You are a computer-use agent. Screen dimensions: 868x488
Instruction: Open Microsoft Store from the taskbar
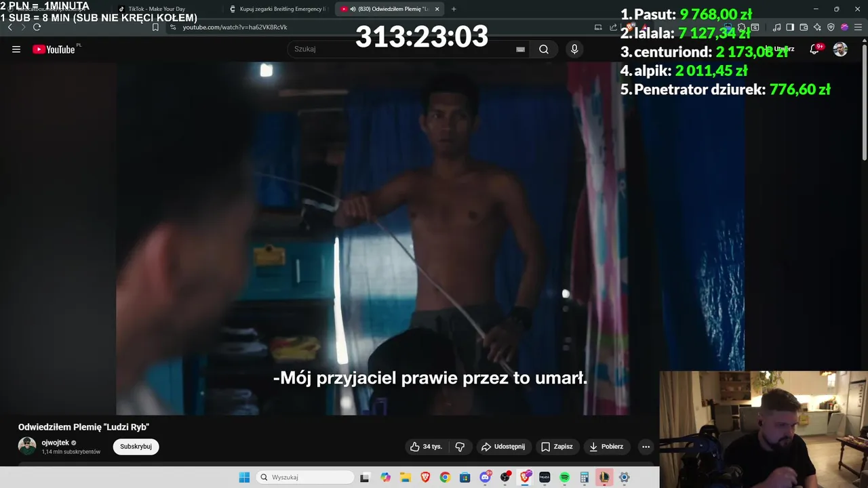[465, 477]
